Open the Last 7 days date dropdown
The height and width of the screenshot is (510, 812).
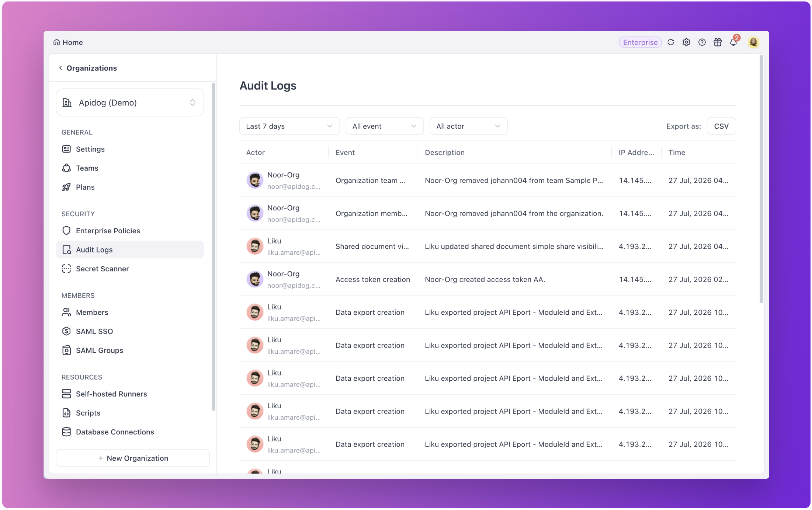click(x=289, y=126)
